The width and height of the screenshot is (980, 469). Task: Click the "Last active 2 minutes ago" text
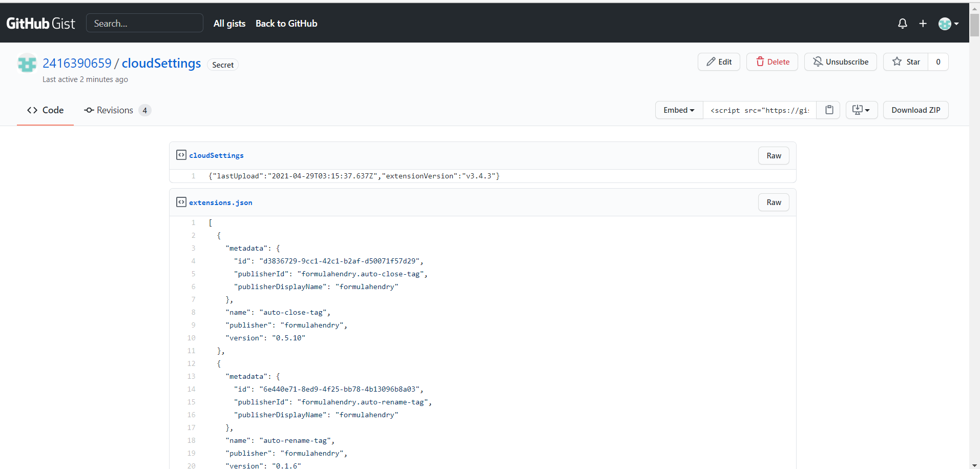coord(85,79)
